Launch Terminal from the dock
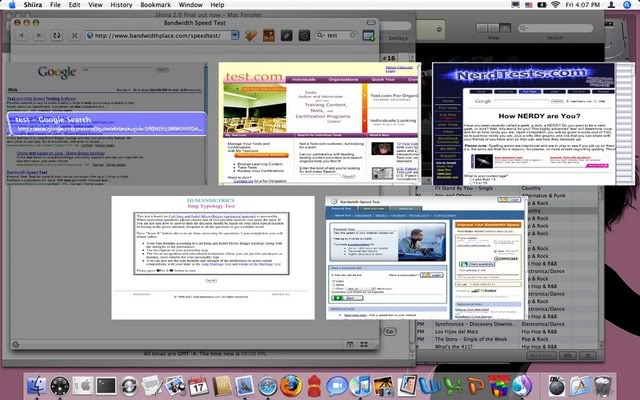This screenshot has width=640, height=400. click(106, 385)
